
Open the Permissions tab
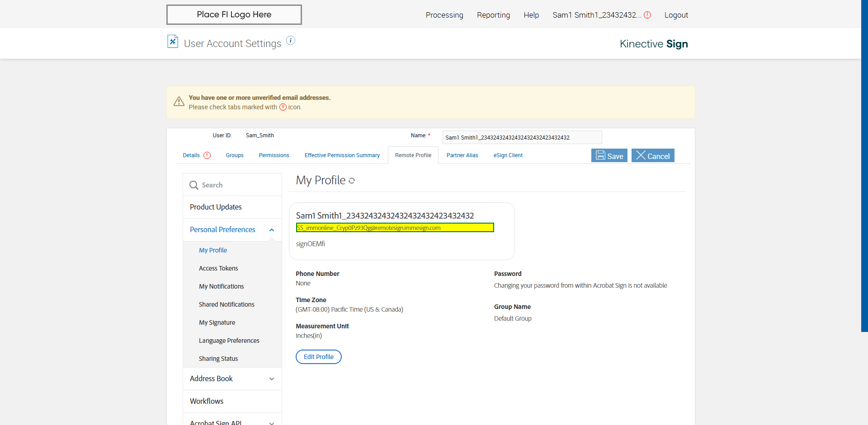pyautogui.click(x=274, y=155)
